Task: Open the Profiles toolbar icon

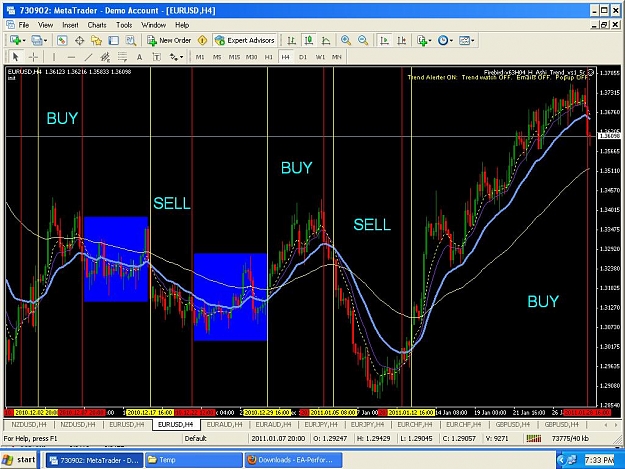Action: [x=37, y=40]
